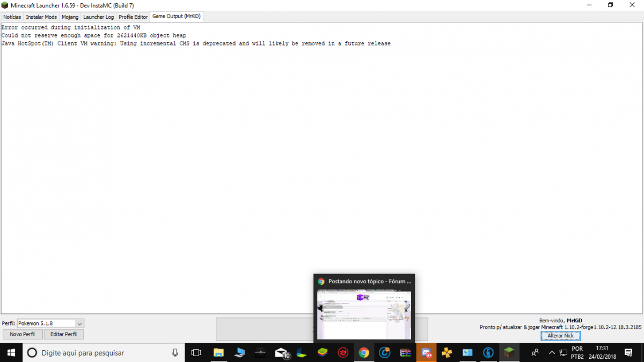The image size is (644, 362).
Task: Select the Launcher Log tab
Action: click(x=98, y=17)
